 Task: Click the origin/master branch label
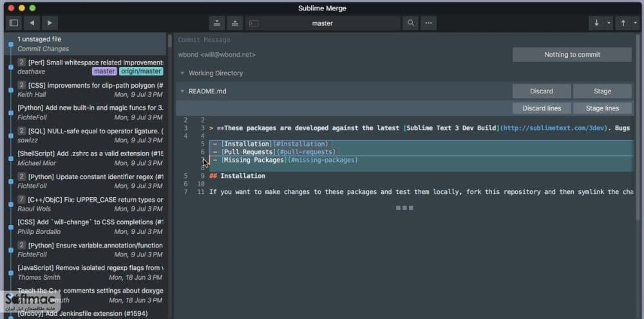click(141, 72)
